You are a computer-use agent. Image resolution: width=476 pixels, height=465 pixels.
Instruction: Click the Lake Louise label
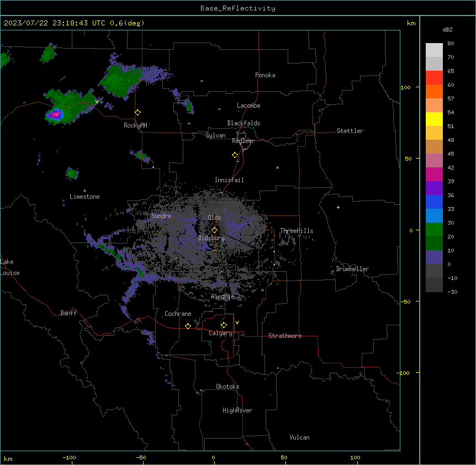click(10, 267)
